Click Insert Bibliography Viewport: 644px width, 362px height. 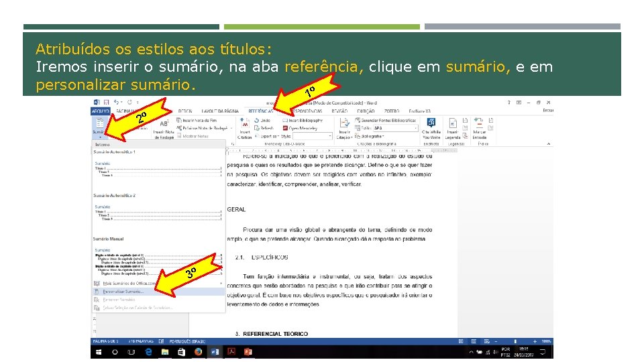pyautogui.click(x=303, y=121)
